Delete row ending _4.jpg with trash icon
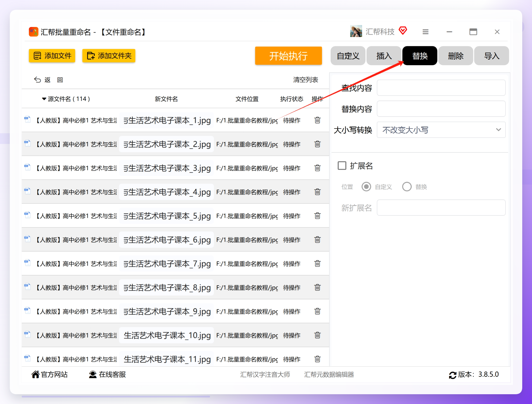This screenshot has width=532, height=404. click(x=317, y=192)
